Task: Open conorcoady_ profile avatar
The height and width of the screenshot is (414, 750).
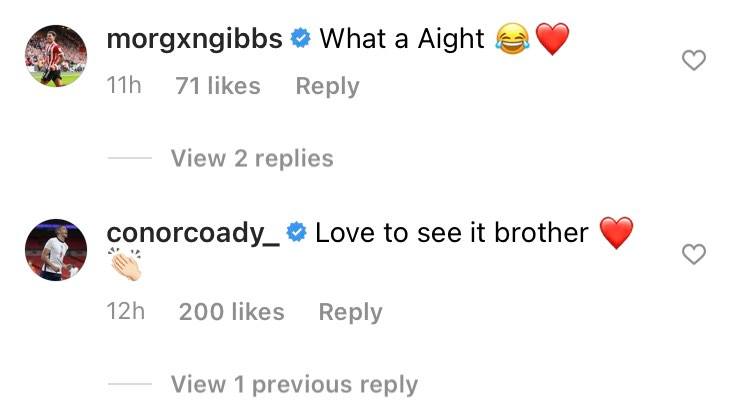Action: [56, 250]
